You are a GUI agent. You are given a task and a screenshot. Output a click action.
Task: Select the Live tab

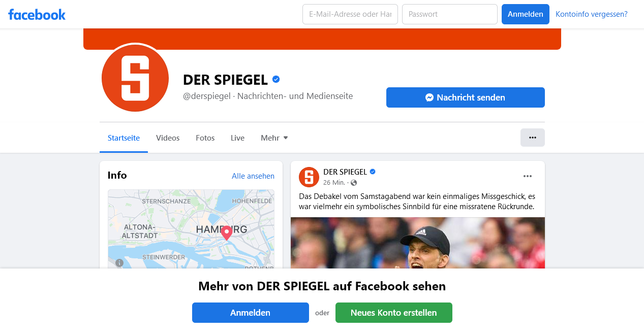click(x=237, y=138)
